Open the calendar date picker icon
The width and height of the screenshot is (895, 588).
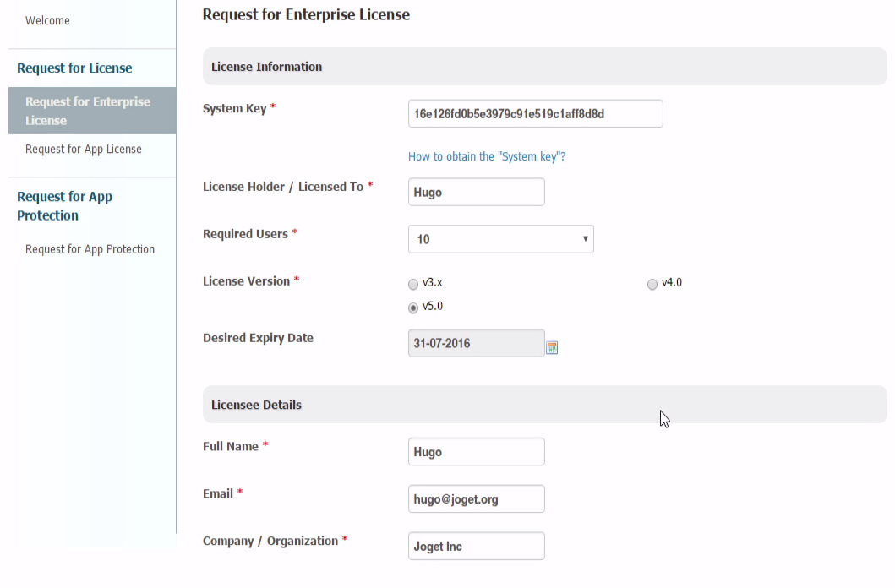point(552,347)
